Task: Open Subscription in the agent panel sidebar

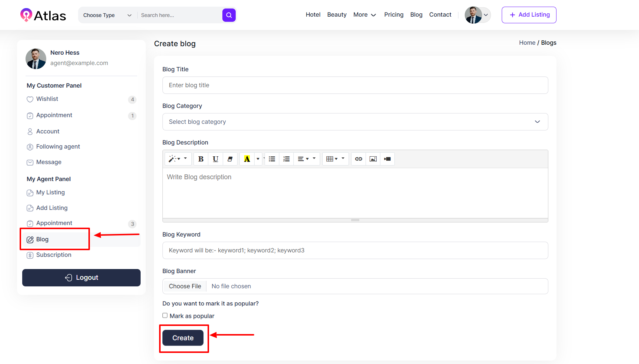Action: click(x=54, y=255)
